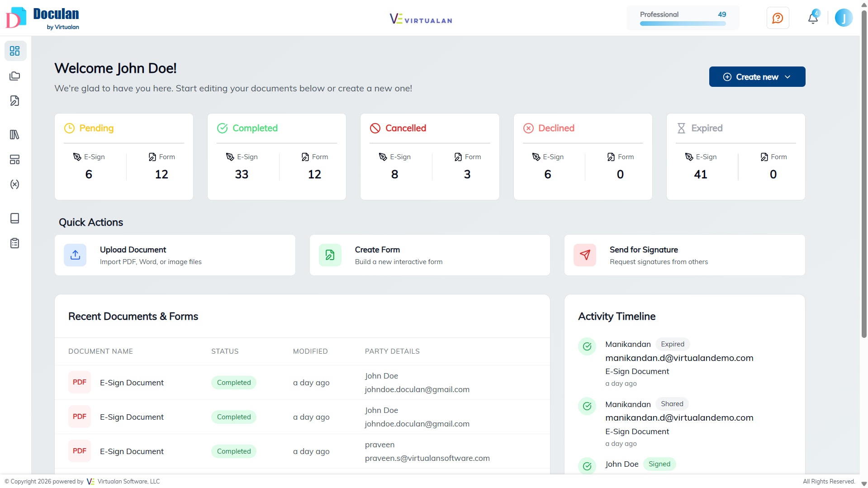Click the Upload Document arrow icon
This screenshot has height=488, width=868.
click(x=75, y=255)
